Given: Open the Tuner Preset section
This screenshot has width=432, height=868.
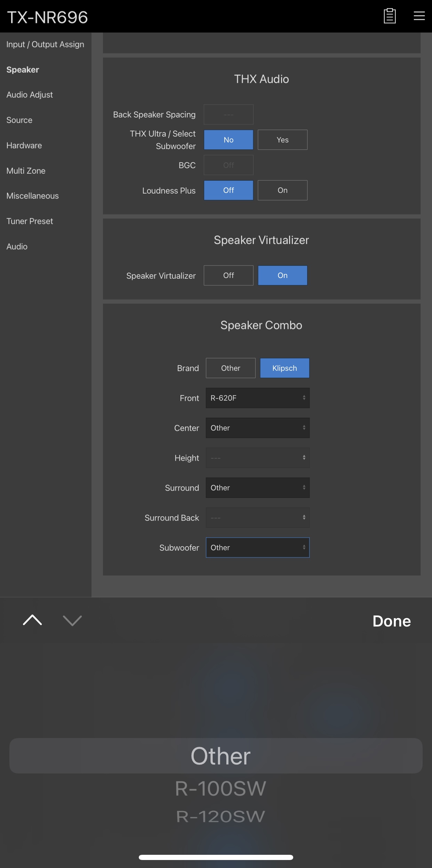Looking at the screenshot, I should click(x=30, y=221).
